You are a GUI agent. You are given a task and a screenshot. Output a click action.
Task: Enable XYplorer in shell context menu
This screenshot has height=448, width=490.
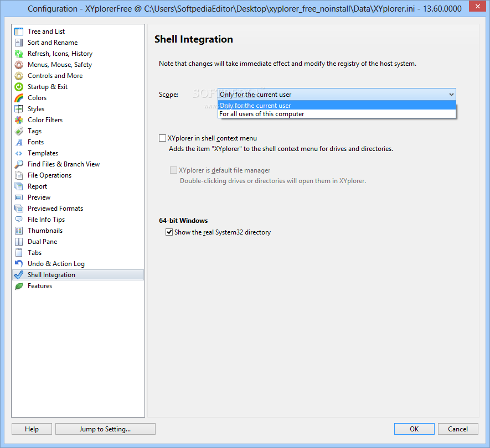[x=162, y=138]
